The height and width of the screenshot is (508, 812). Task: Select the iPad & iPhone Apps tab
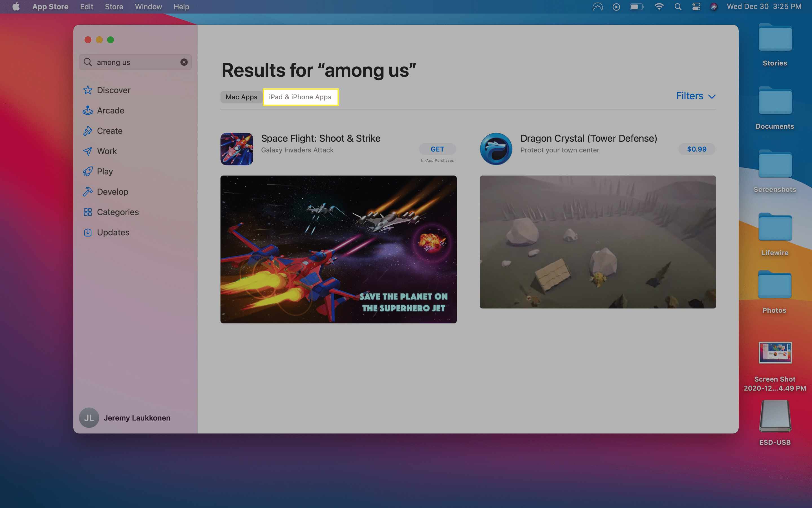(x=300, y=97)
